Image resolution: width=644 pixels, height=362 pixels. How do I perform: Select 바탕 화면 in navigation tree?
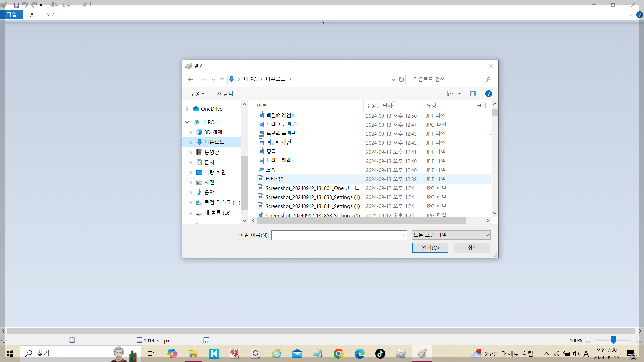coord(215,172)
